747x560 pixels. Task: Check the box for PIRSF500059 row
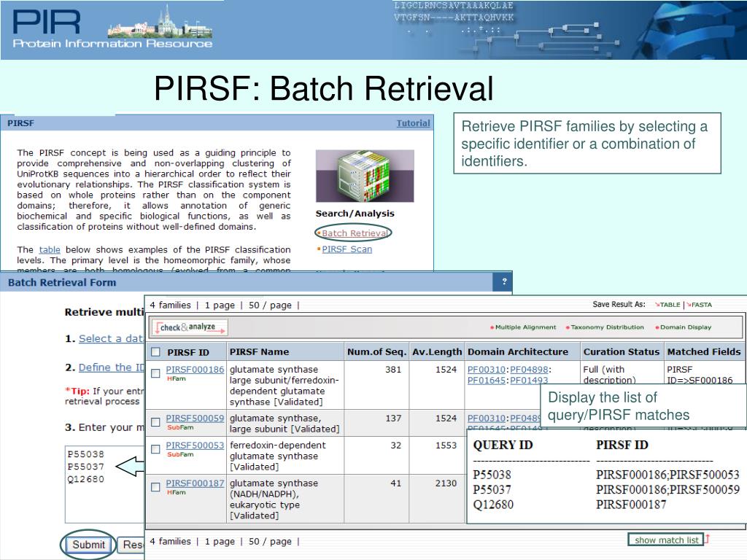pyautogui.click(x=156, y=422)
